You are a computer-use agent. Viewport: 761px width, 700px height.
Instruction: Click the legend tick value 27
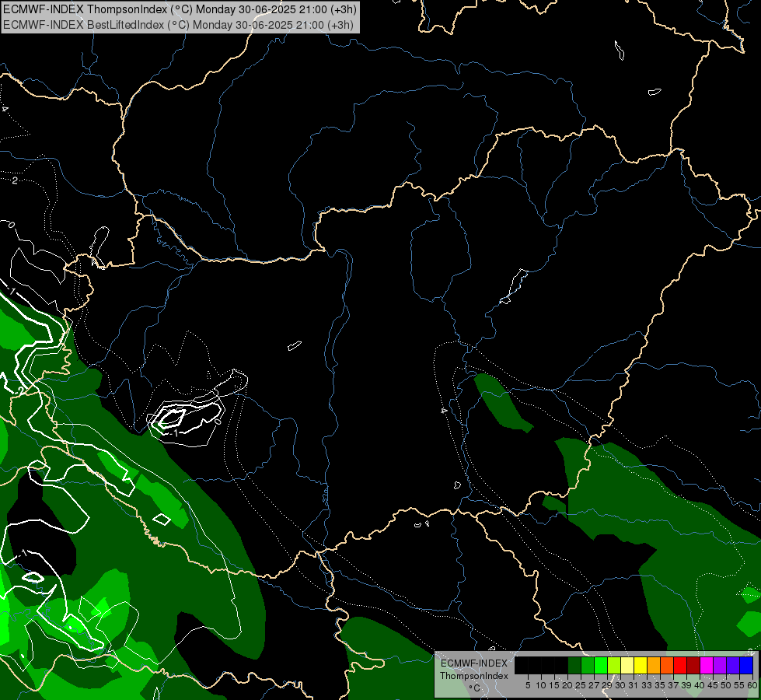595,685
